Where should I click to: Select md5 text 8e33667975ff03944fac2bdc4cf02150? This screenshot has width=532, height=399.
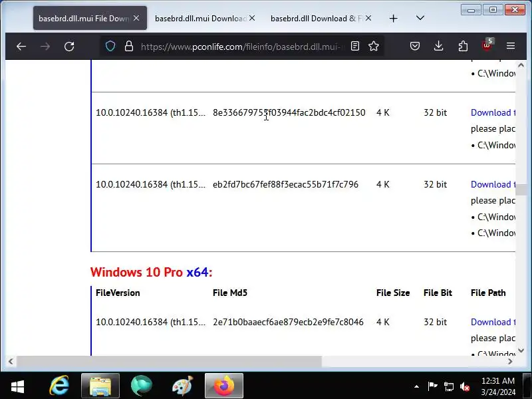click(x=289, y=112)
